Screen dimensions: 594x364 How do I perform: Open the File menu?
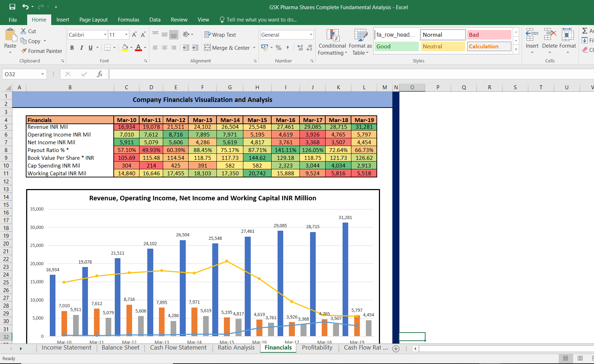click(13, 20)
